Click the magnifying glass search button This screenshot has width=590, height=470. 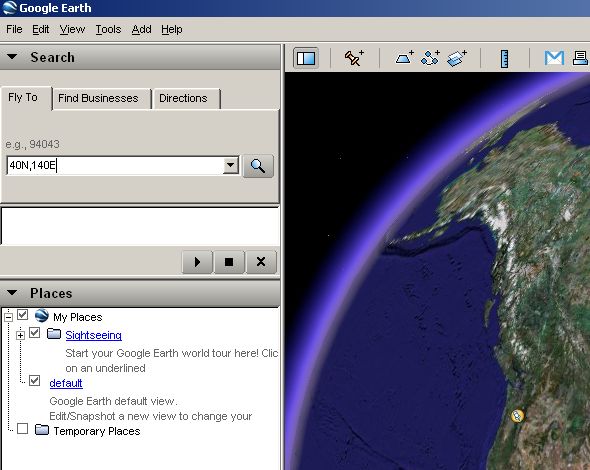click(258, 166)
